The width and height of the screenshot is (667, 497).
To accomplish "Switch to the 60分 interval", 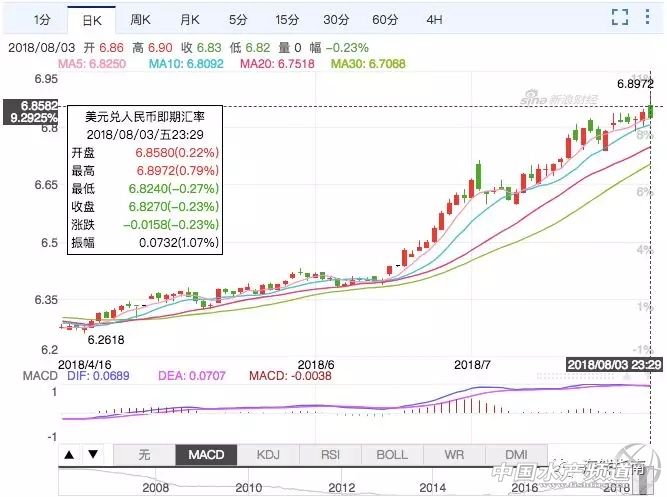I will [x=385, y=19].
